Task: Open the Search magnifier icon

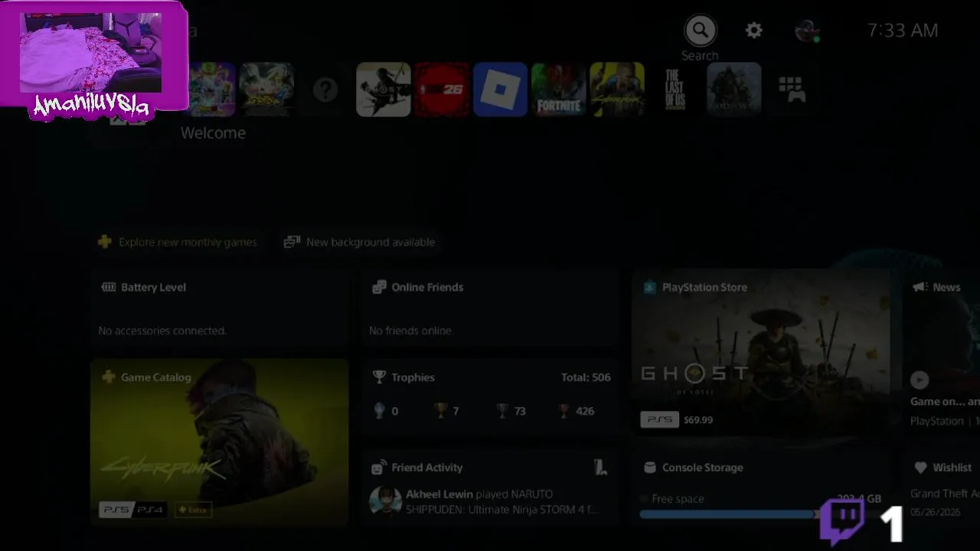Action: tap(700, 31)
